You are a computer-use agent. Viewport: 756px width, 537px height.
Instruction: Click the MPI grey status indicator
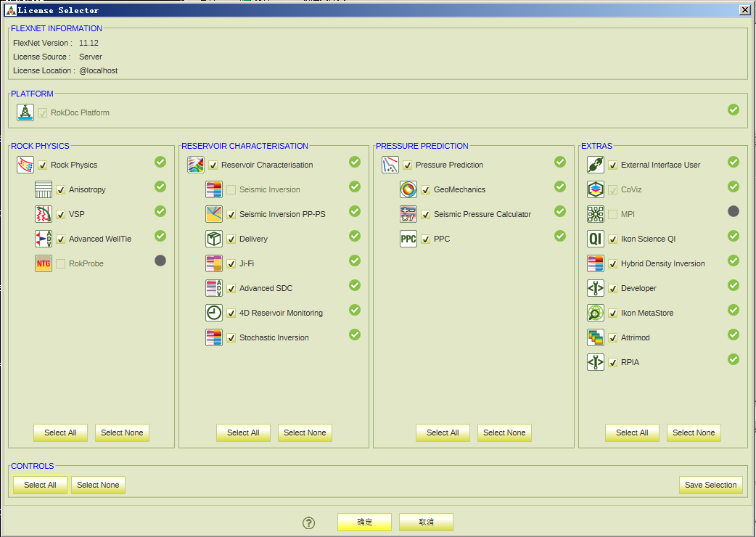[x=734, y=211]
